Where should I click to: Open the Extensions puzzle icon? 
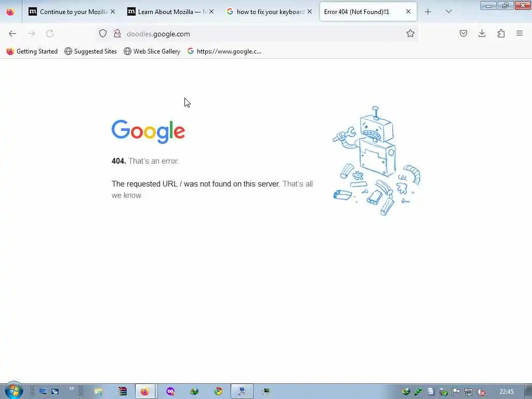tap(501, 33)
